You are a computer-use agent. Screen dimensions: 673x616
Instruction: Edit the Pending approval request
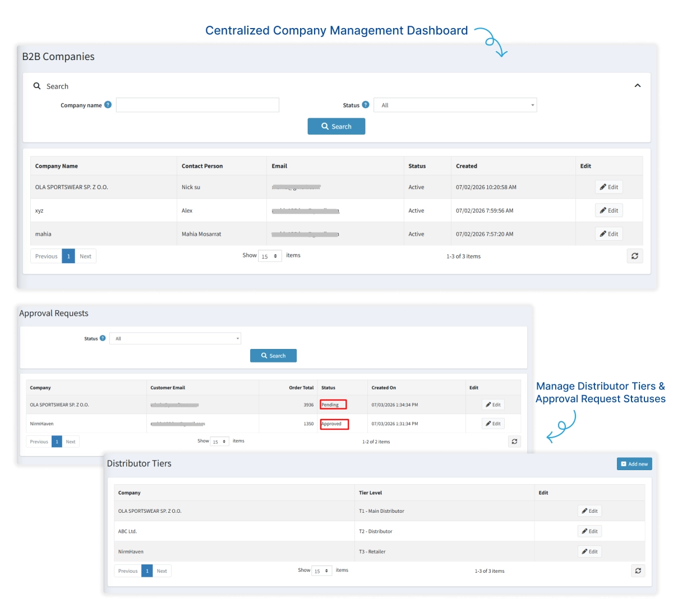[x=493, y=404]
